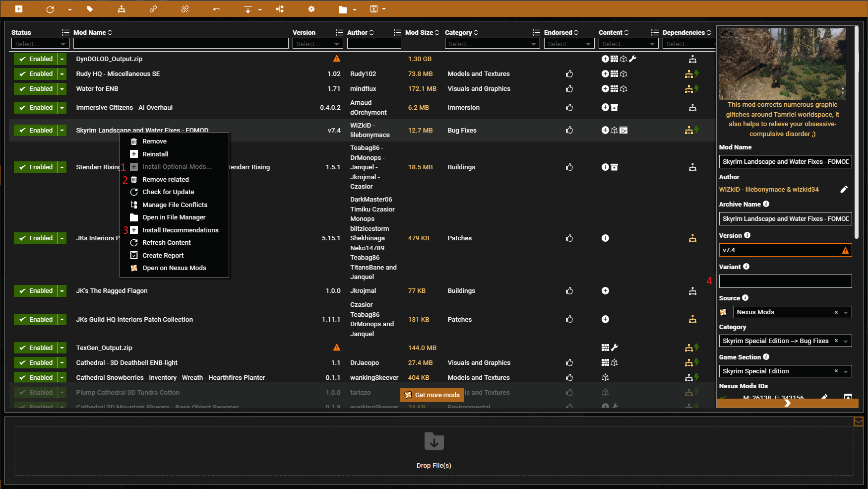Click the info icon next to Variant
Screen dimensions: 868x489
point(746,267)
